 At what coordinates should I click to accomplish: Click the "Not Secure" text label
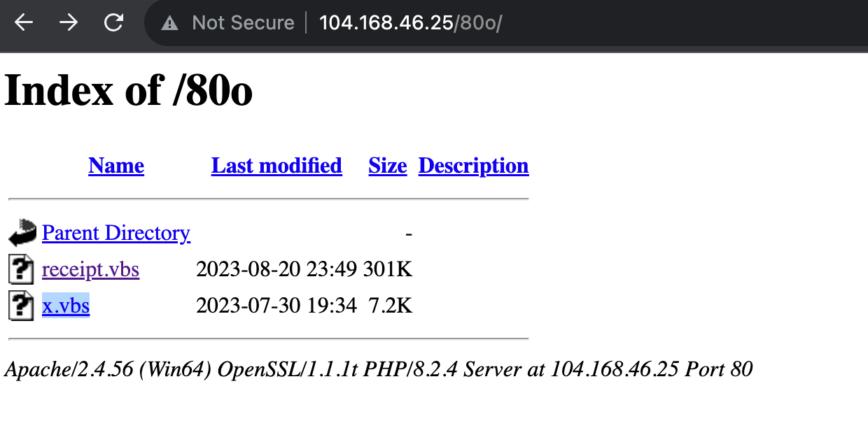[x=243, y=23]
